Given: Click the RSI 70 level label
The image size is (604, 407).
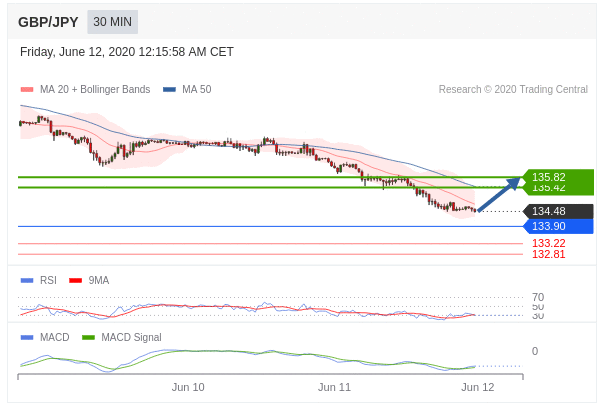Looking at the screenshot, I should pyautogui.click(x=538, y=297).
